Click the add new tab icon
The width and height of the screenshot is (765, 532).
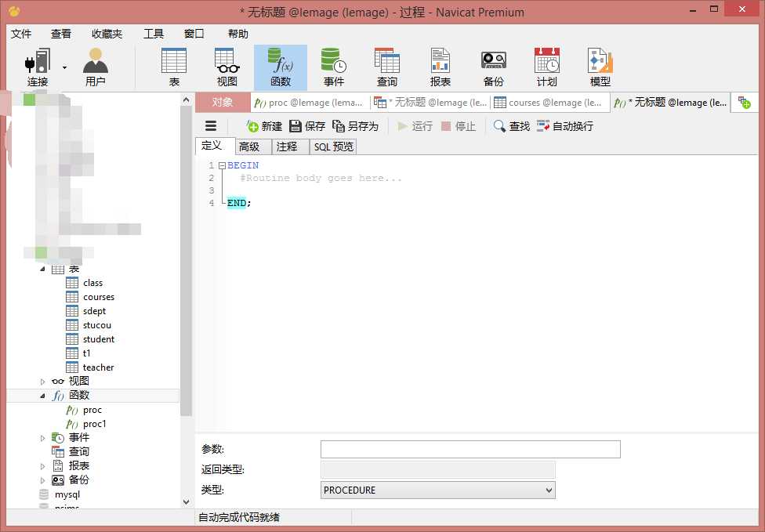tap(745, 103)
